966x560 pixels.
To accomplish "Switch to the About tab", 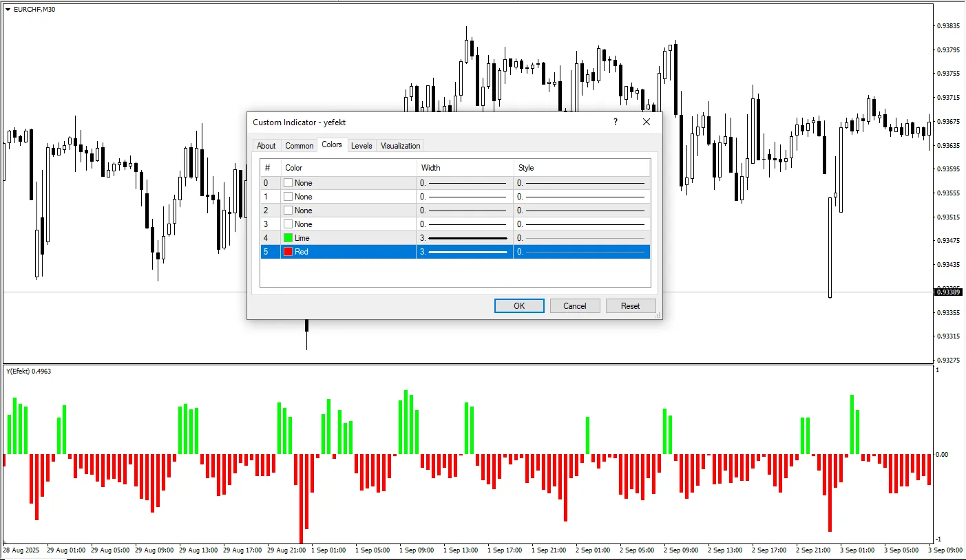I will (x=266, y=146).
